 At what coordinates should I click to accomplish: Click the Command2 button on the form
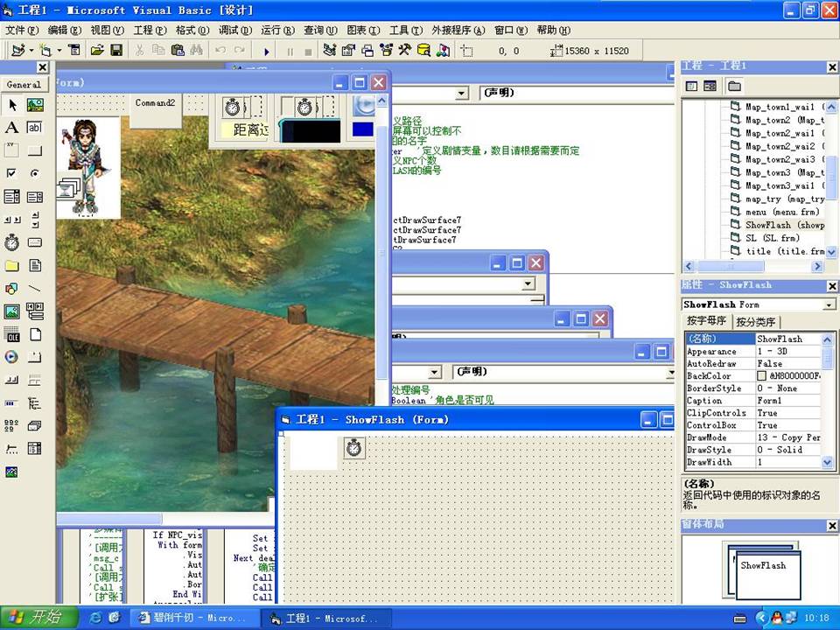[x=156, y=111]
